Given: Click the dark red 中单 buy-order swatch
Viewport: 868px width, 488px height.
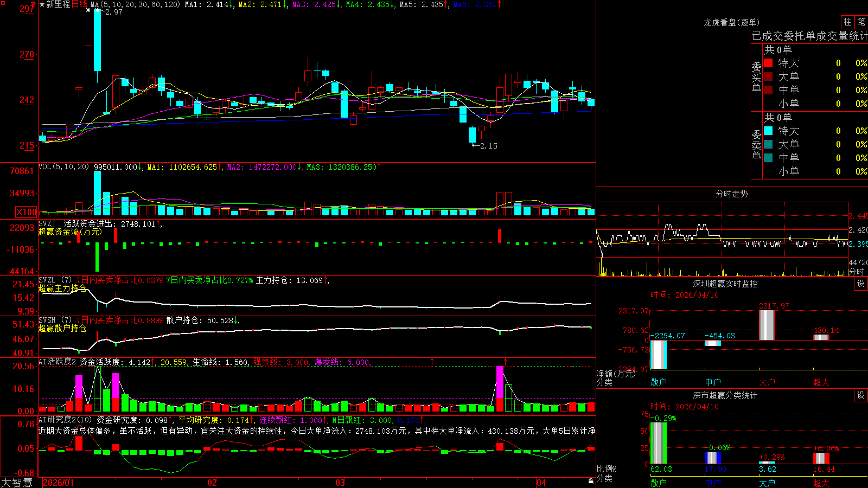Looking at the screenshot, I should [768, 89].
